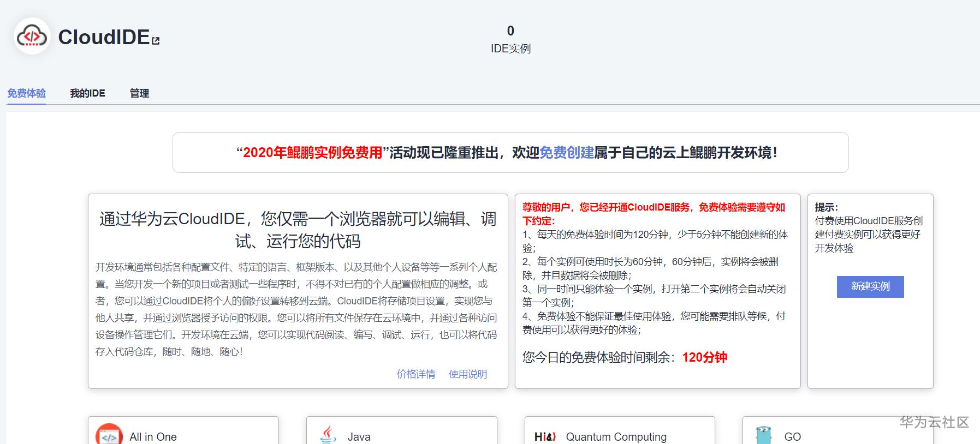Click the Quantum Computing HiQ icon
Screen dimensions: 980x444
[545, 436]
